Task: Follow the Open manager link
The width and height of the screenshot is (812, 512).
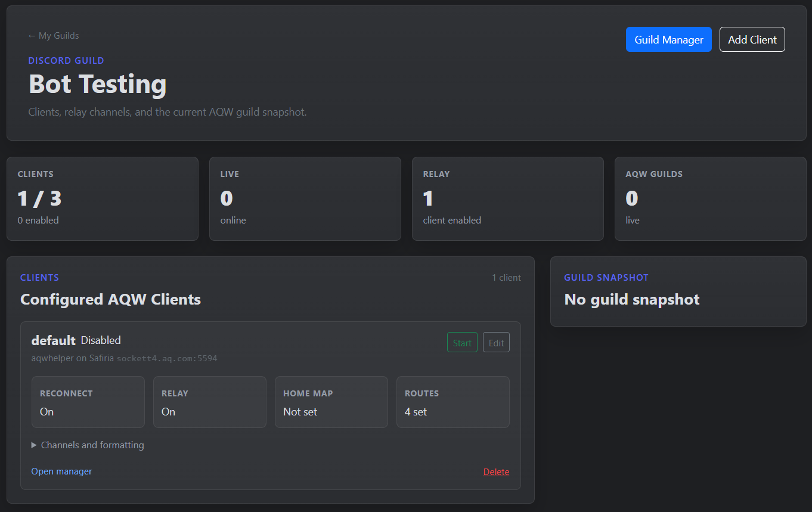Action: pos(61,471)
